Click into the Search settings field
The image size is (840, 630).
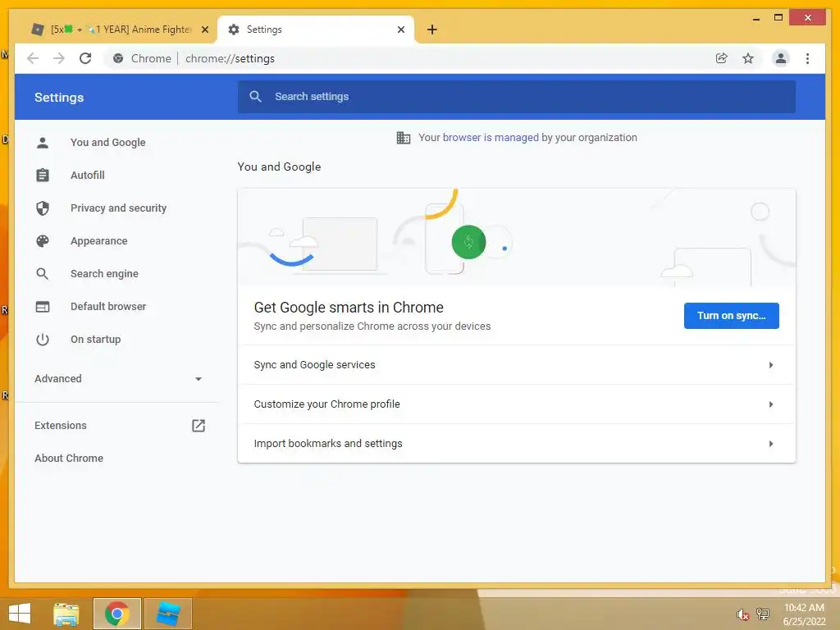(x=517, y=97)
